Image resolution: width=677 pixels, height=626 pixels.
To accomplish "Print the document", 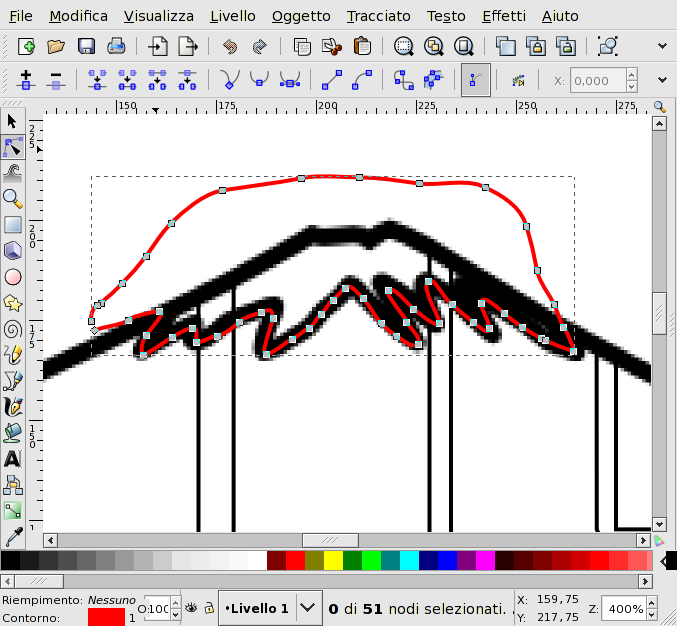I will [116, 46].
